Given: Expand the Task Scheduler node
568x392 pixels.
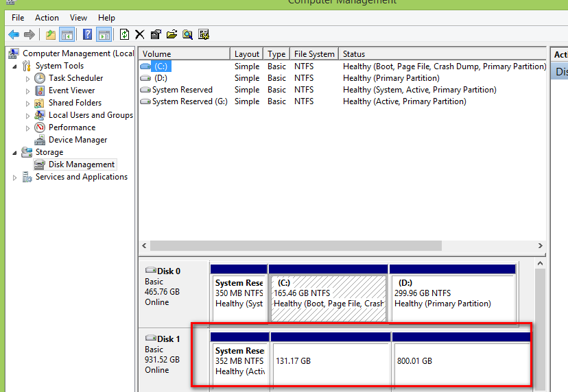Looking at the screenshot, I should [x=27, y=79].
